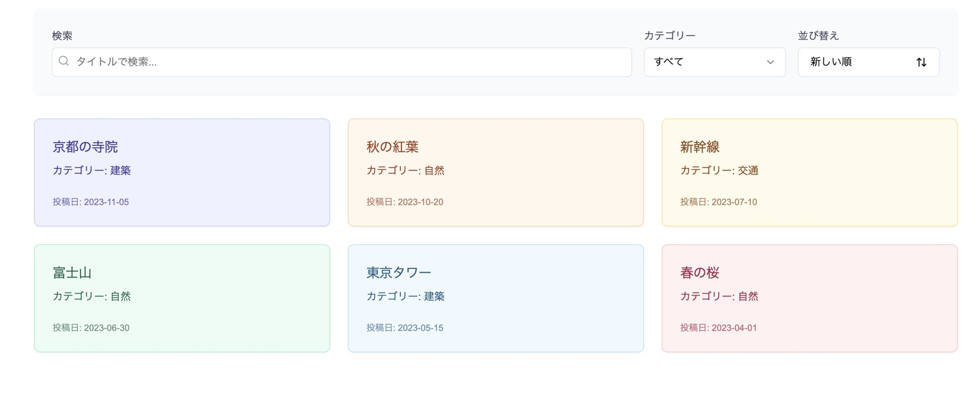Screen dimensions: 980x402
Task: Click the 検索 label above search field
Action: (62, 36)
